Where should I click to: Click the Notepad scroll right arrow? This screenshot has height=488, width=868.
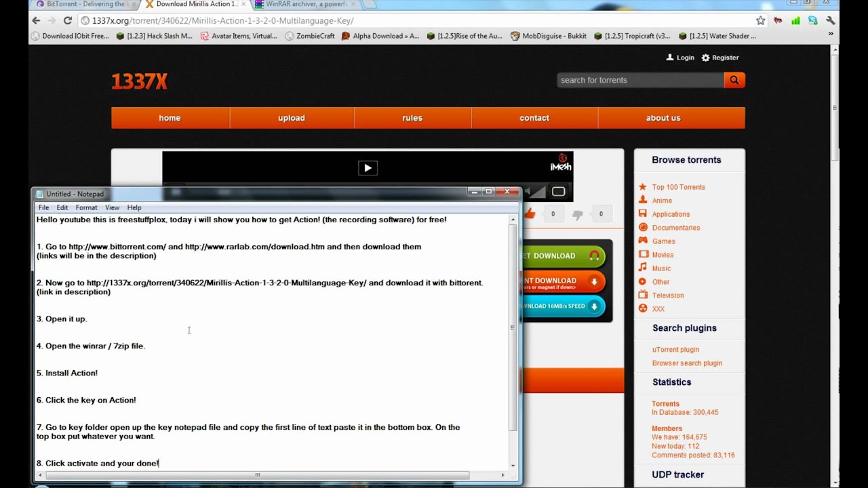tap(503, 475)
